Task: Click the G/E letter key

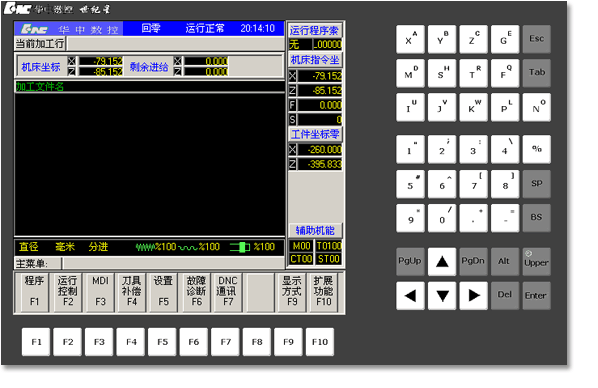Action: pos(505,39)
